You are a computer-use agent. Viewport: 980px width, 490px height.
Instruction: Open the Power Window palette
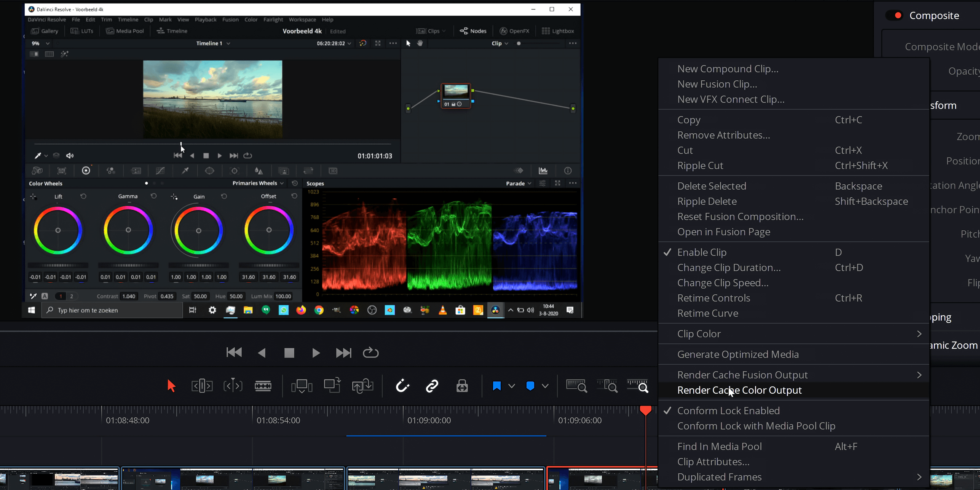click(209, 170)
